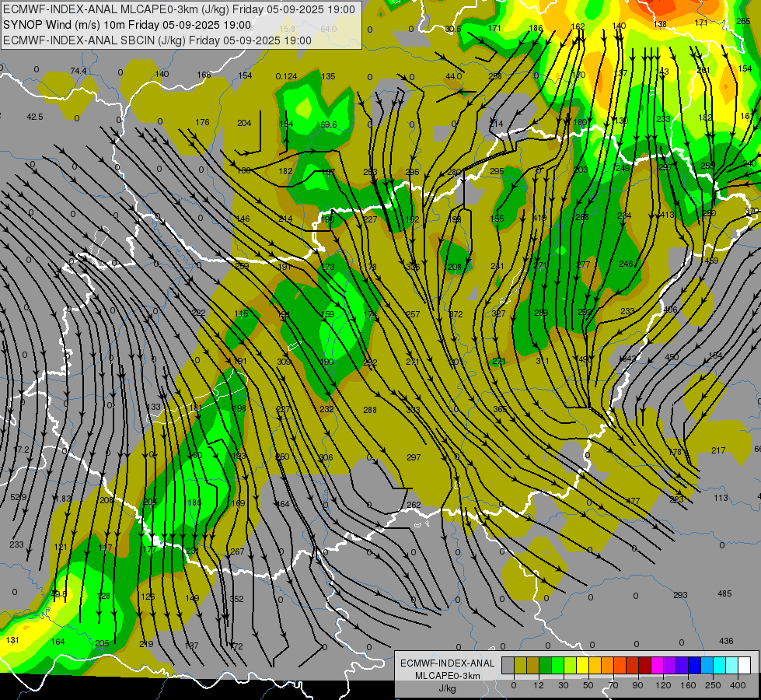Click the map value 365
Screen dimensions: 761x700
coord(500,409)
